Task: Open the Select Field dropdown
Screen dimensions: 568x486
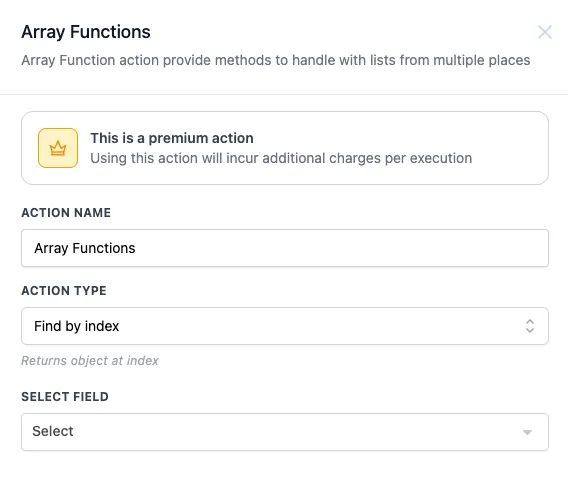Action: click(285, 432)
